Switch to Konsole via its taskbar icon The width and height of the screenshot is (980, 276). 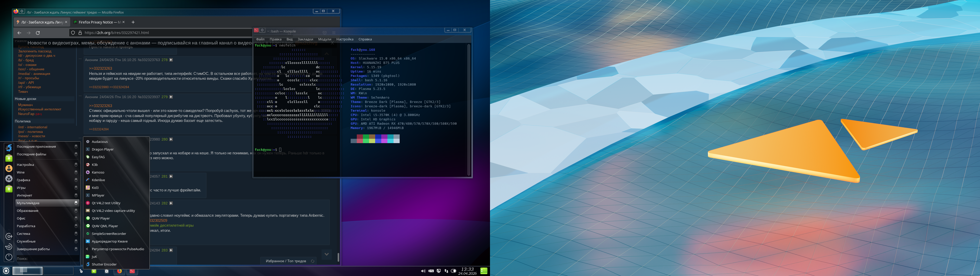[132, 271]
